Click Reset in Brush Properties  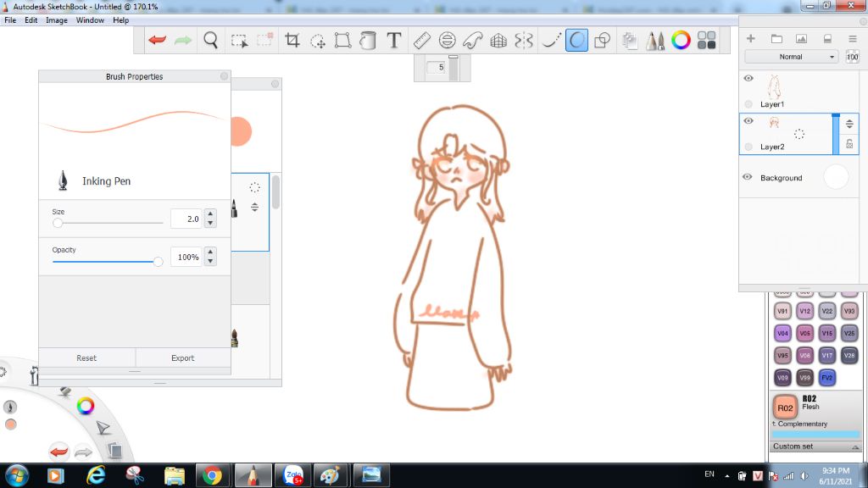pos(86,358)
